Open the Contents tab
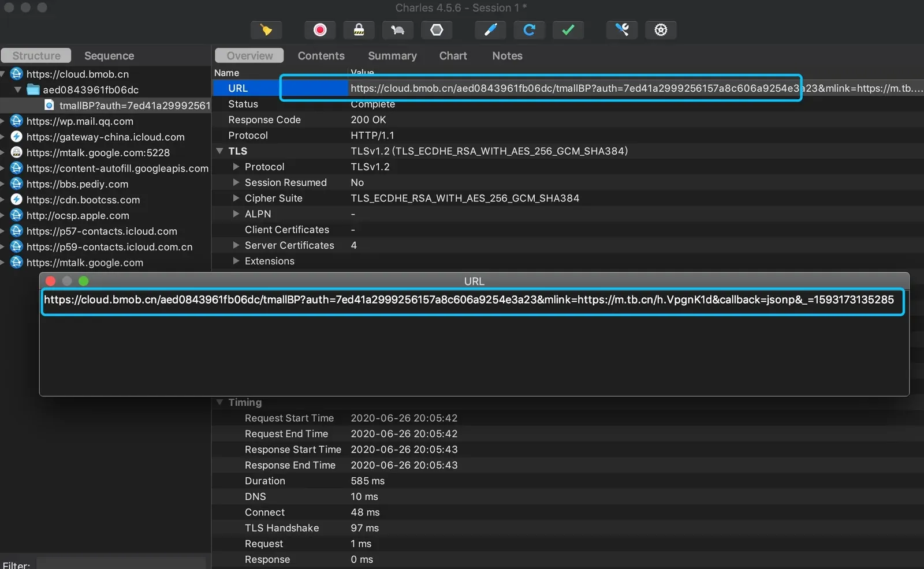 321,55
